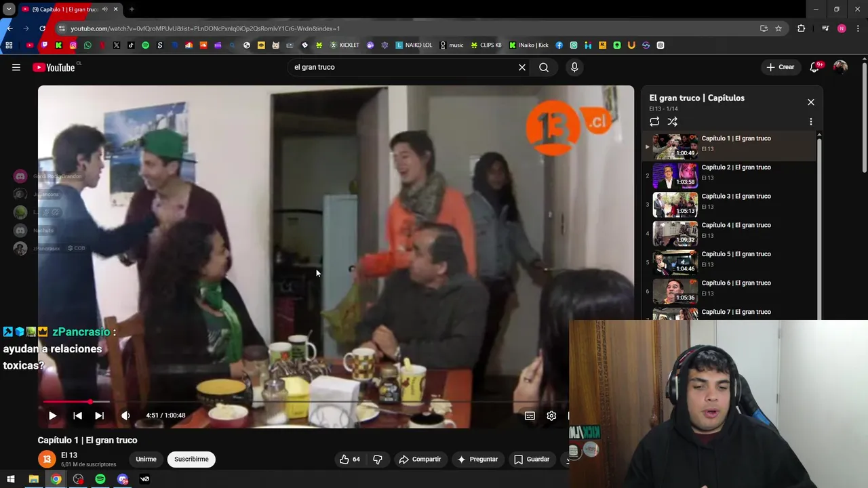
Task: Open File Explorer from the taskbar
Action: 33,479
